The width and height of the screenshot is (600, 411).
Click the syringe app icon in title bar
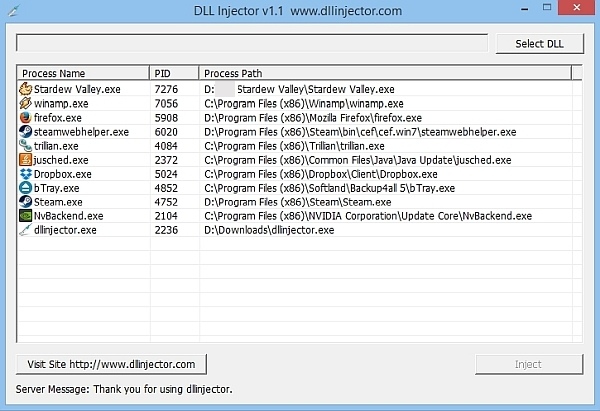pos(13,11)
